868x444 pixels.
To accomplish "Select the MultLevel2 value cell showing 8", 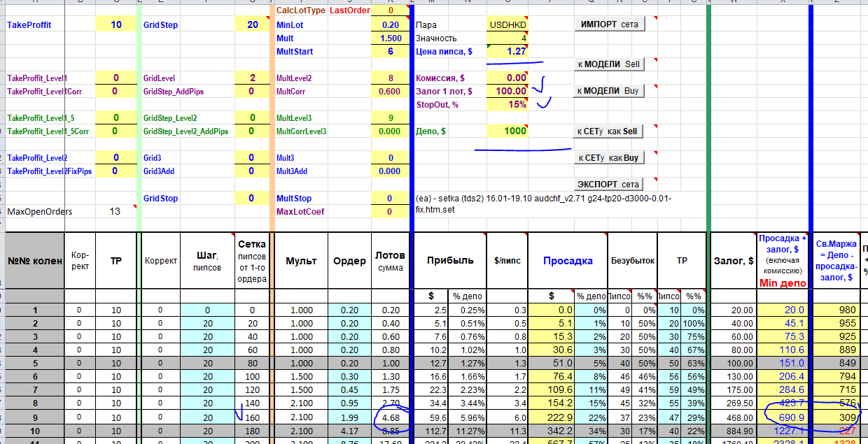I will (x=390, y=78).
